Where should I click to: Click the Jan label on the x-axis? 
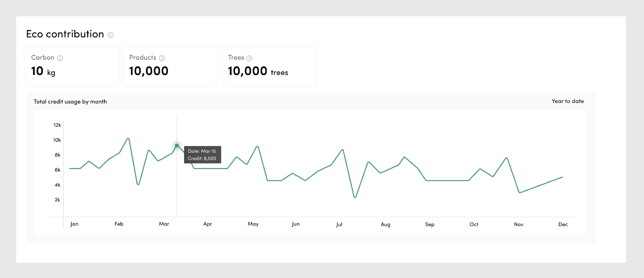coord(74,224)
